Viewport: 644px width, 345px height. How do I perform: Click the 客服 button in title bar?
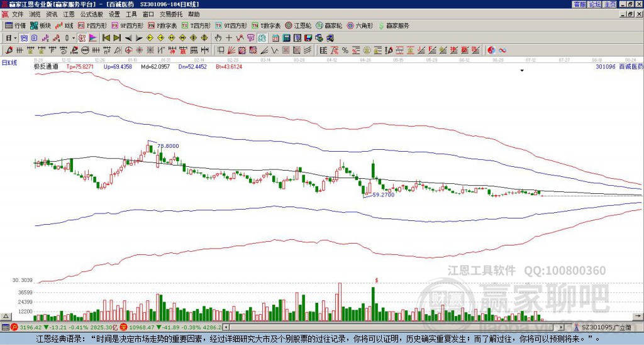[x=579, y=4]
